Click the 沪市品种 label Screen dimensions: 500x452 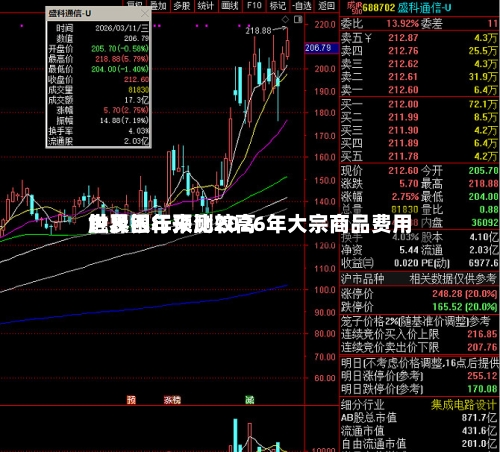[362, 279]
